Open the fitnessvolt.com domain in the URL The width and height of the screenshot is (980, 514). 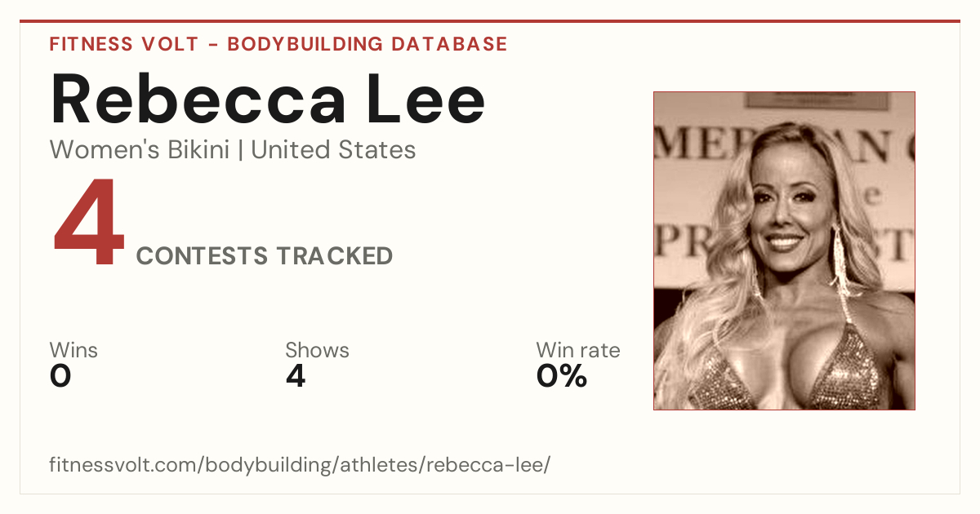(x=124, y=466)
